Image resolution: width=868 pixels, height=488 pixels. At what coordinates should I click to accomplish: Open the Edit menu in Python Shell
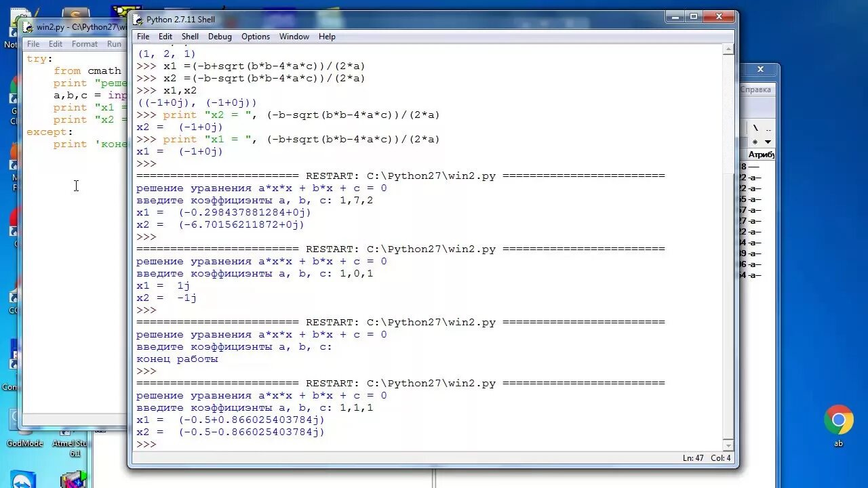tap(165, 37)
